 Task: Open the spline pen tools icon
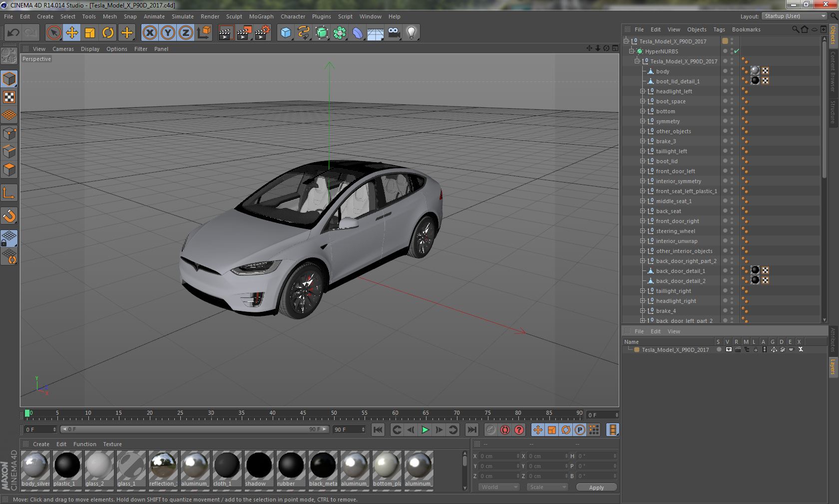click(x=304, y=33)
